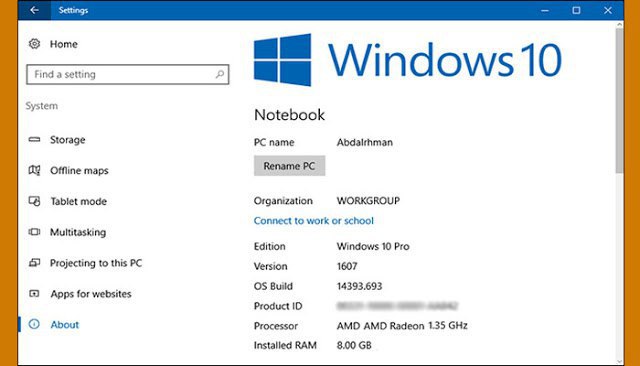
Task: Click the back arrow in the title bar
Action: [34, 10]
